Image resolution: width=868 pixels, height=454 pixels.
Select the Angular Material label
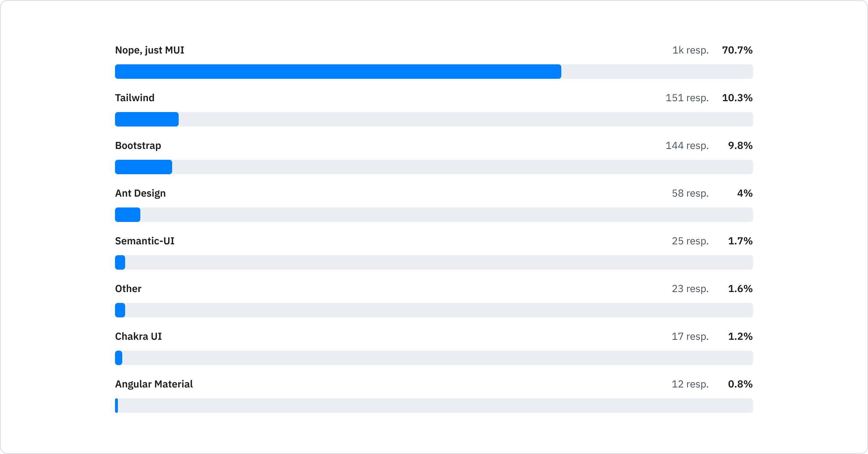(154, 384)
